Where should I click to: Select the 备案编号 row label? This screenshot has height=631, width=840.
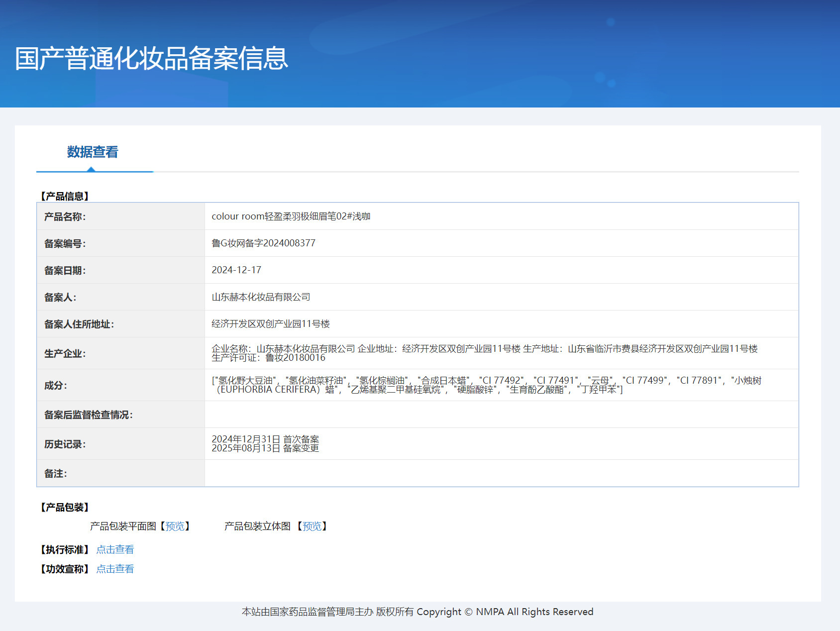65,243
